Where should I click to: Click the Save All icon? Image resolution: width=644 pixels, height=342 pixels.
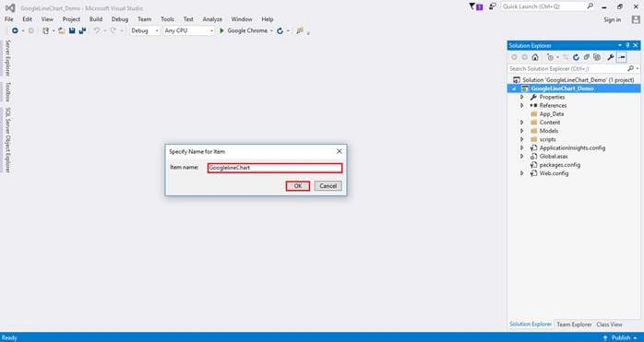pyautogui.click(x=82, y=30)
